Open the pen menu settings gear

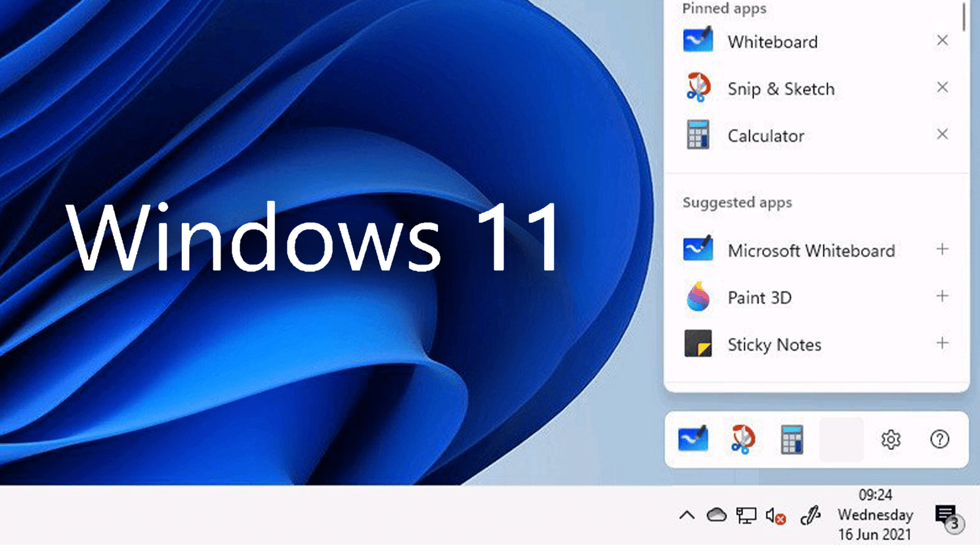point(891,440)
